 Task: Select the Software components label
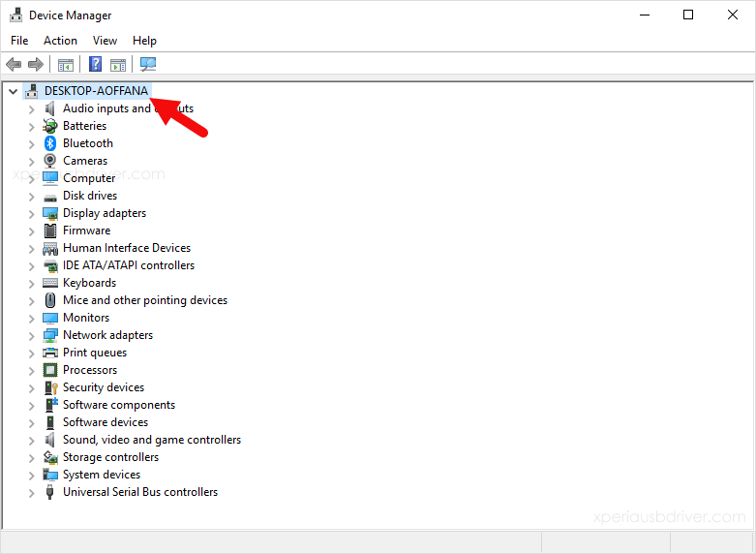pyautogui.click(x=119, y=405)
